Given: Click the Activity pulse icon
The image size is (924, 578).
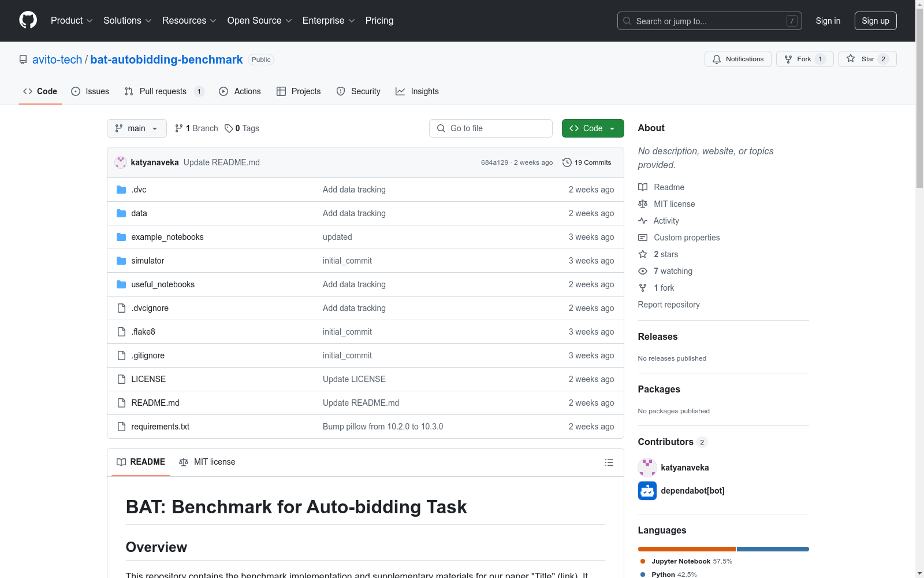Looking at the screenshot, I should (x=643, y=221).
